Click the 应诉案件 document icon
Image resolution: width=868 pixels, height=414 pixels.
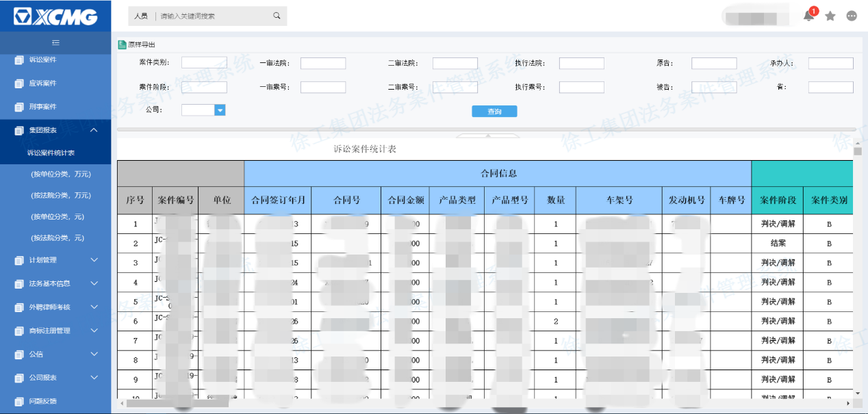19,83
